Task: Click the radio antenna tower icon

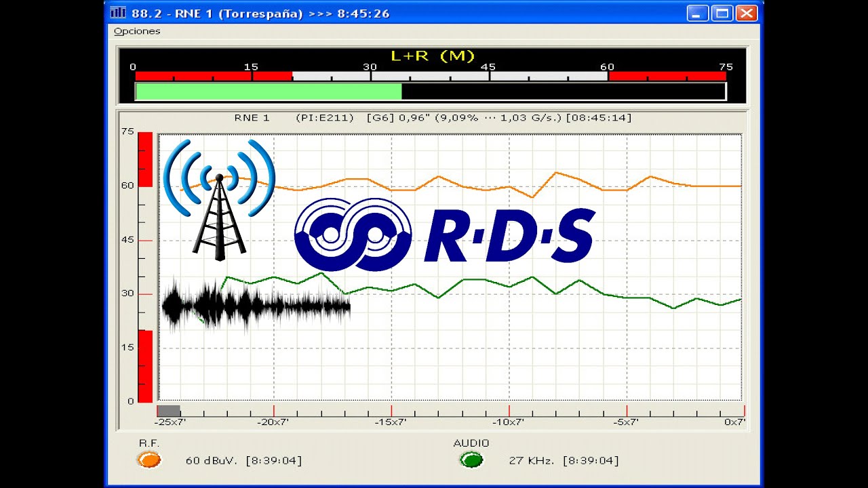Action: 219,200
